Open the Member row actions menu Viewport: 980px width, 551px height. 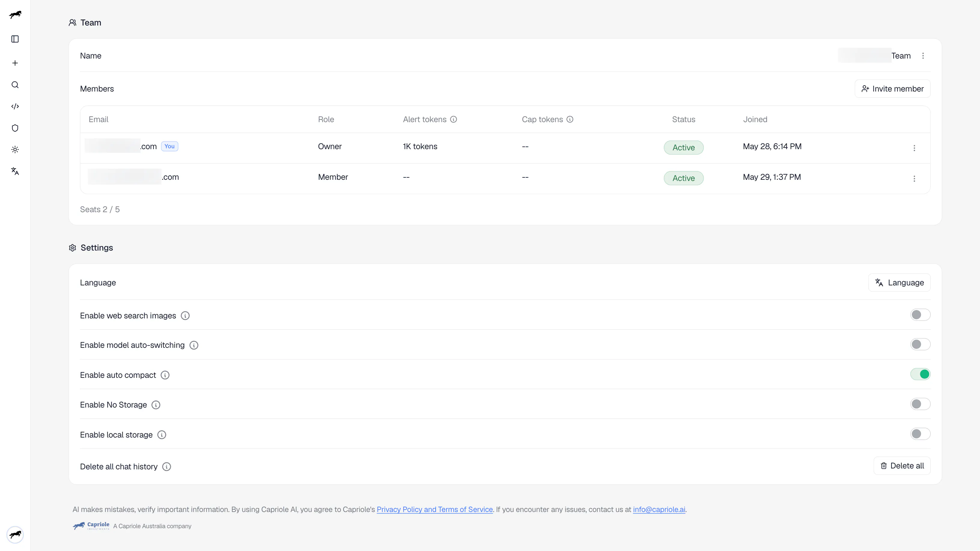pos(915,179)
